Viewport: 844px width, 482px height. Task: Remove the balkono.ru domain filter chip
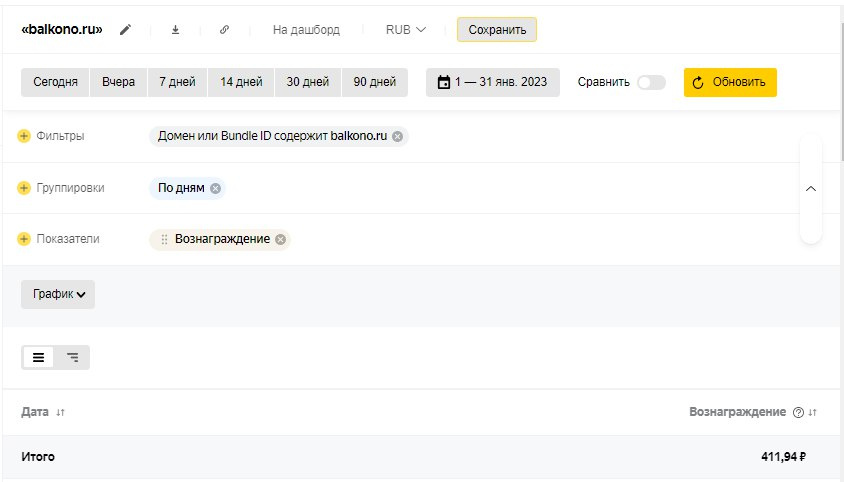tap(397, 136)
